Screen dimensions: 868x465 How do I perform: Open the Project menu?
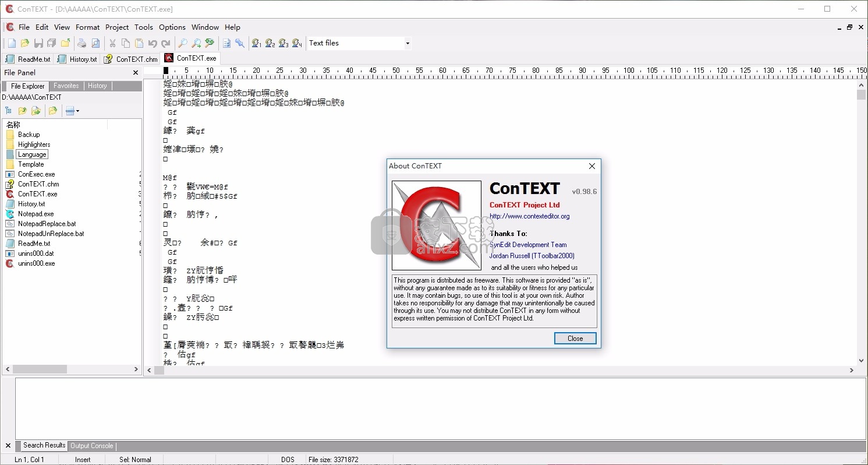click(117, 27)
